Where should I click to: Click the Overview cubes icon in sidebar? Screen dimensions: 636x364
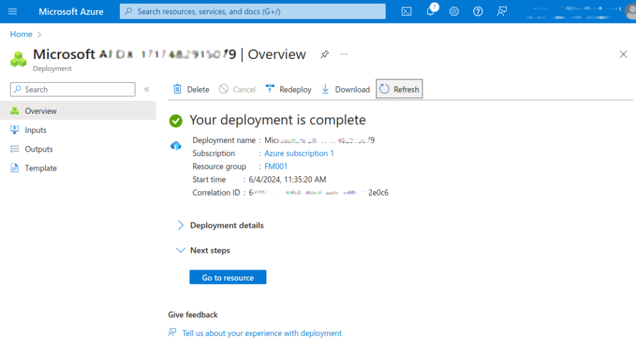[x=15, y=111]
